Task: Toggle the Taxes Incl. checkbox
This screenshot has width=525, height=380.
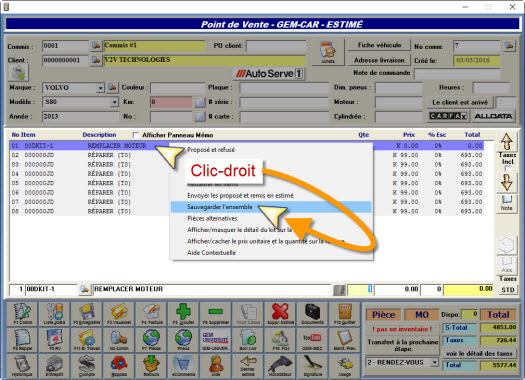Action: (x=508, y=168)
